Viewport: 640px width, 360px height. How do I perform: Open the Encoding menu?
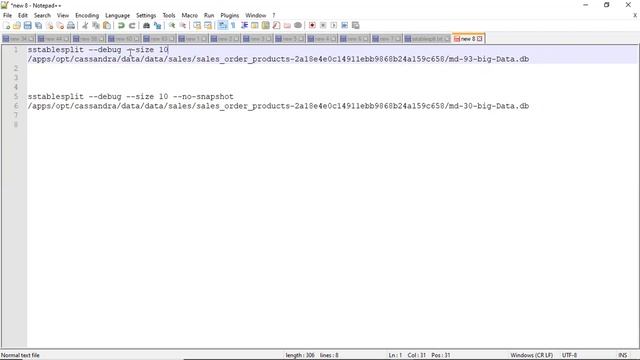(x=87, y=15)
